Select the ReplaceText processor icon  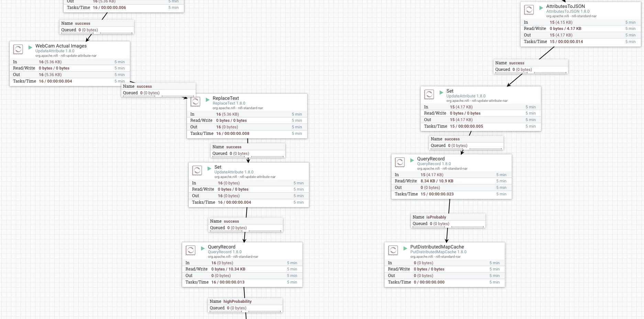(x=196, y=102)
